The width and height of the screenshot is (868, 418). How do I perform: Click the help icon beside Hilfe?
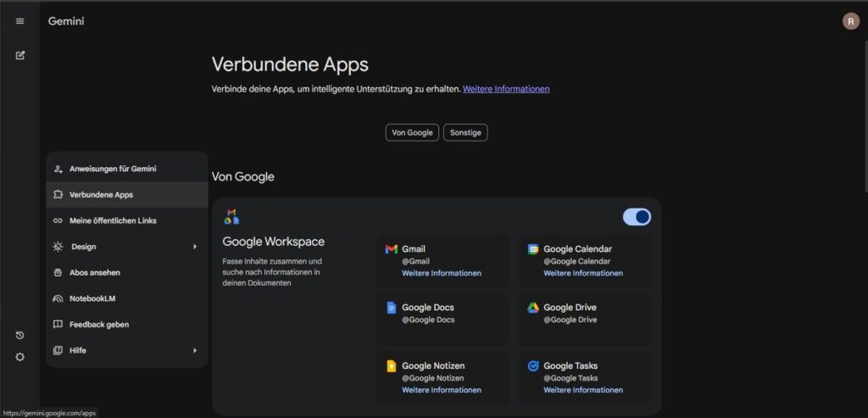(x=58, y=350)
